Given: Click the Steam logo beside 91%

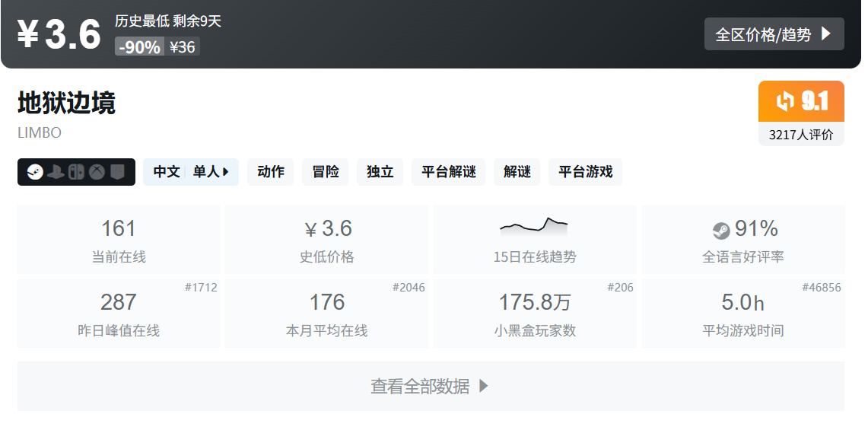Looking at the screenshot, I should 721,230.
